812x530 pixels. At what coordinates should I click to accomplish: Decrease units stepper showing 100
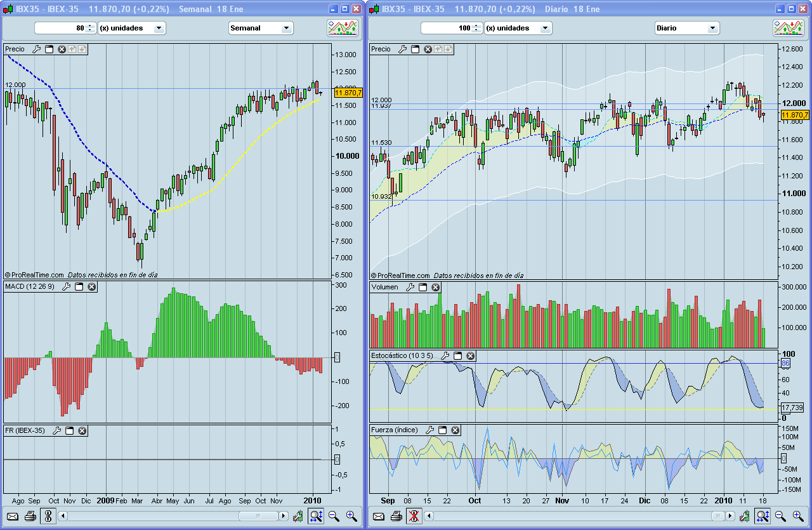477,31
